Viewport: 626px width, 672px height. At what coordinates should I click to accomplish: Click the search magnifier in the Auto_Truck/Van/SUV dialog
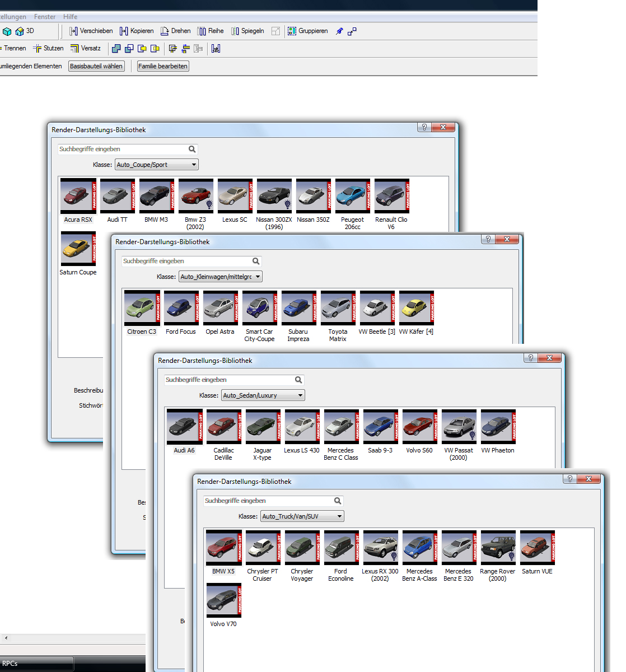[338, 501]
